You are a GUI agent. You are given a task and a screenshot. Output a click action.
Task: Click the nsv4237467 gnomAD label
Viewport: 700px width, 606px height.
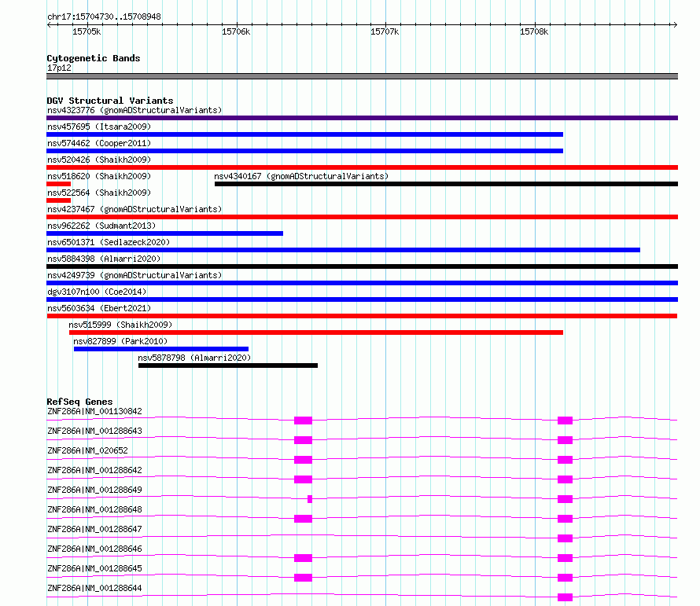pos(134,209)
